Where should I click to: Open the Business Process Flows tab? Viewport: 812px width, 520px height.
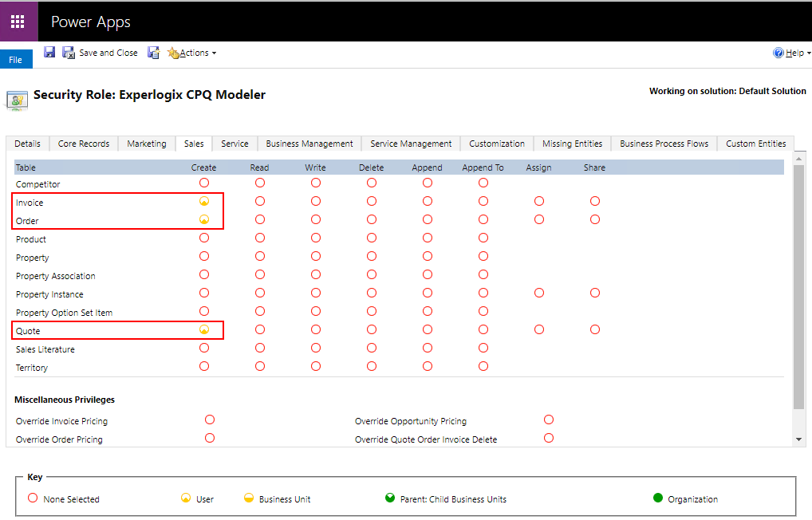664,144
